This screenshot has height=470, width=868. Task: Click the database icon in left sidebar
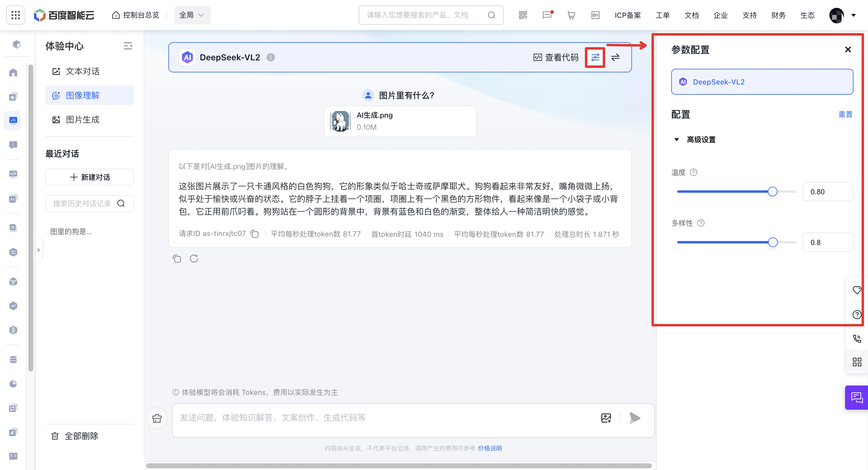[13, 360]
